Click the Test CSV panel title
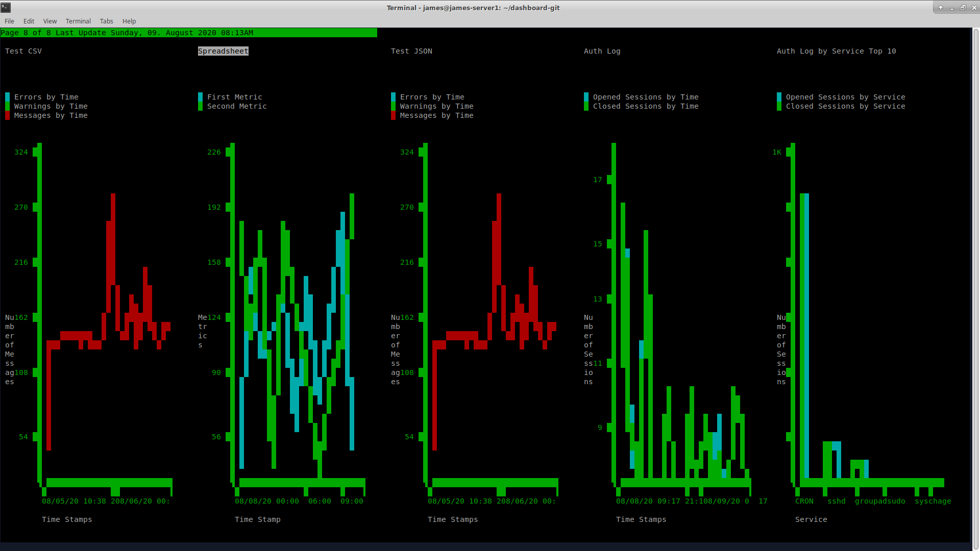 tap(23, 51)
